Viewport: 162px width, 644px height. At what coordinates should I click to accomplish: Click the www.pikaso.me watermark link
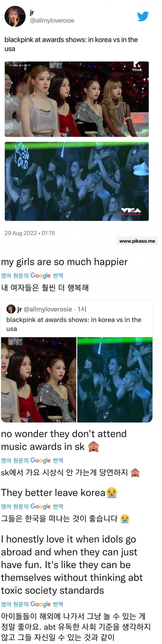137,241
